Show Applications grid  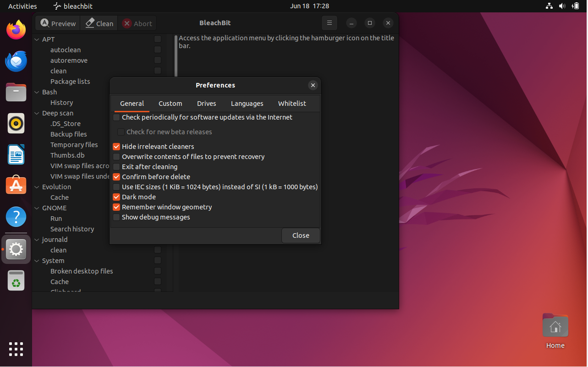click(x=16, y=349)
